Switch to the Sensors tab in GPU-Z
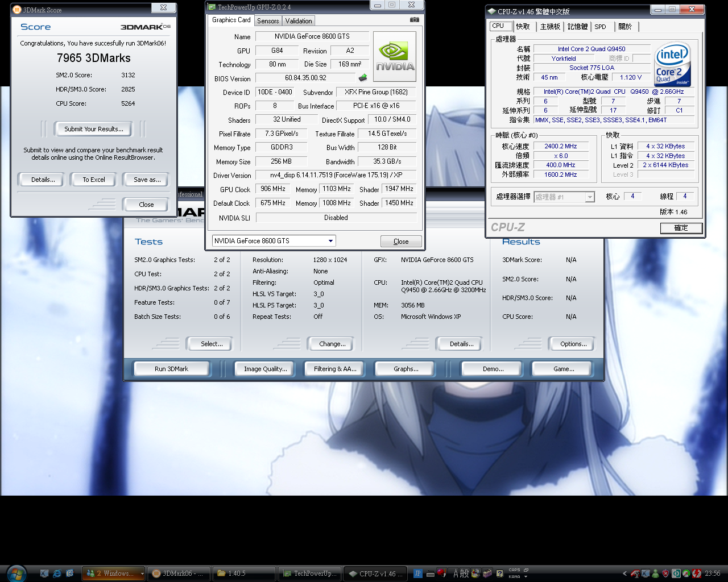 268,21
